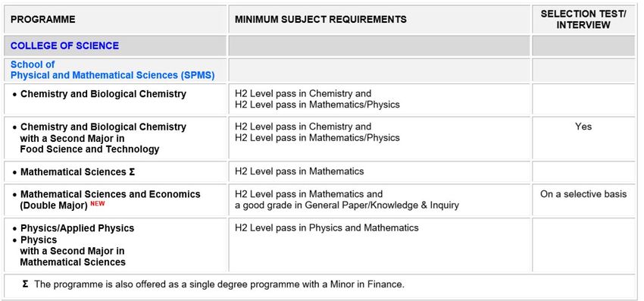Click the Sigma footnote marker at bottom
The height and width of the screenshot is (301, 644).
click(x=26, y=284)
